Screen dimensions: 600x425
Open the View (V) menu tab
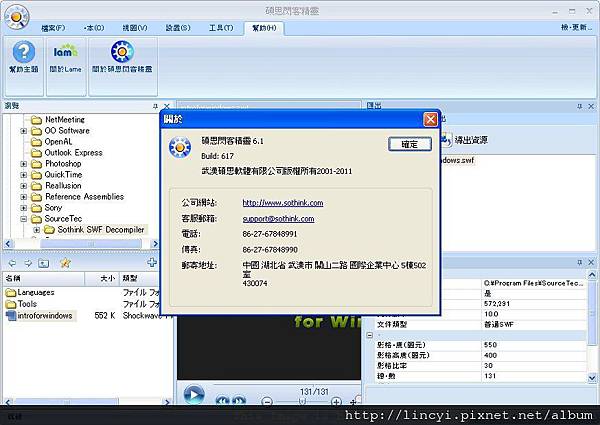coord(135,28)
